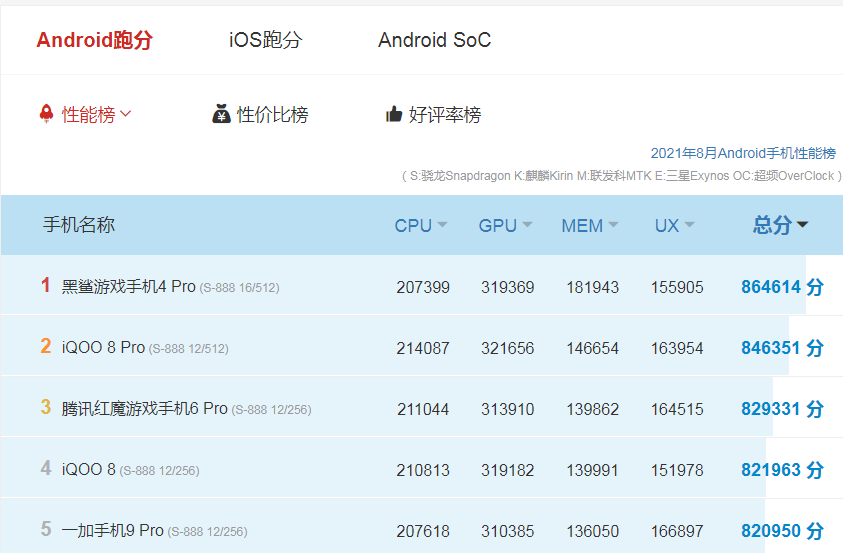This screenshot has width=843, height=553.
Task: Click the CPU score 214087
Action: (x=423, y=348)
